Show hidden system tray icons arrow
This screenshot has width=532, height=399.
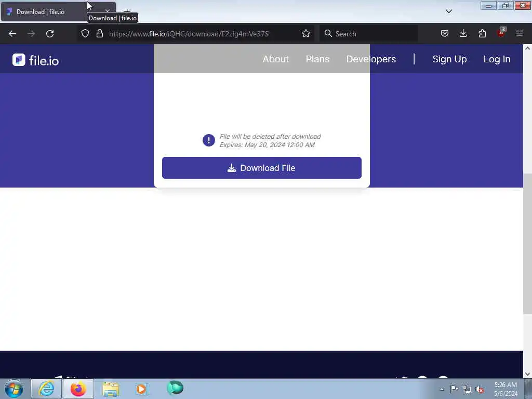pos(442,389)
